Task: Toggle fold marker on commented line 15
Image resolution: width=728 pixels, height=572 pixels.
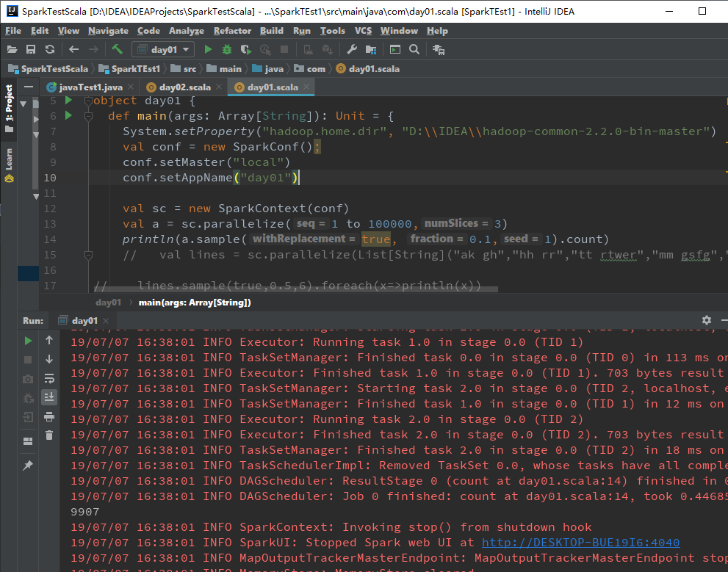Action: (x=88, y=255)
